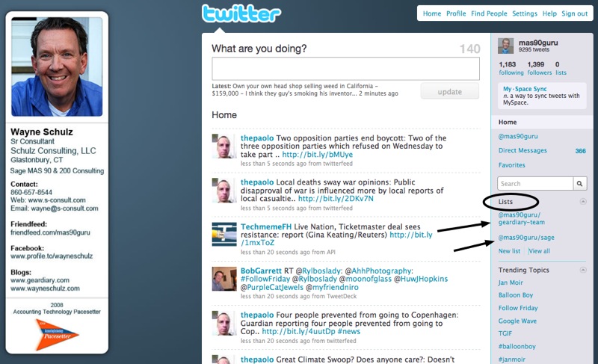View the 1,399 followers list
This screenshot has width=598, height=364.
click(x=539, y=68)
